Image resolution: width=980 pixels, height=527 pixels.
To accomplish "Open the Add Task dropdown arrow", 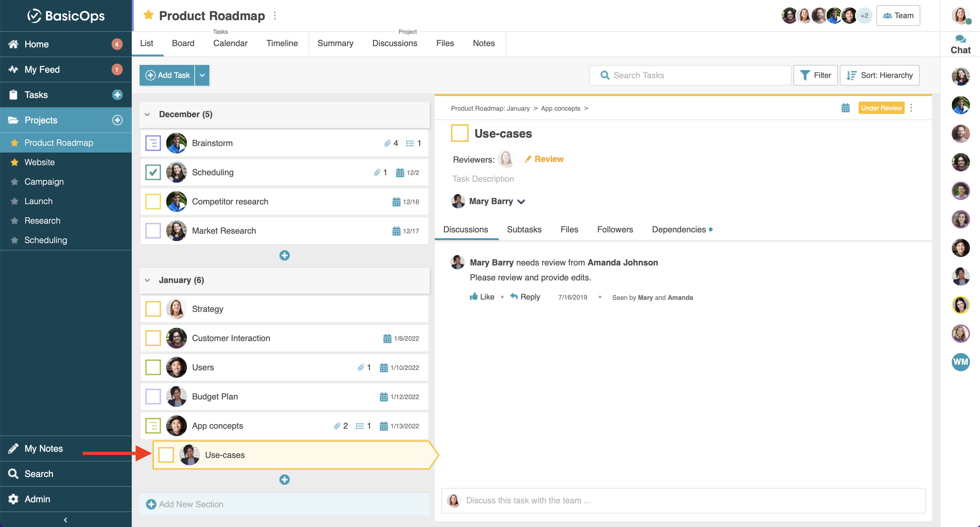I will click(x=202, y=75).
